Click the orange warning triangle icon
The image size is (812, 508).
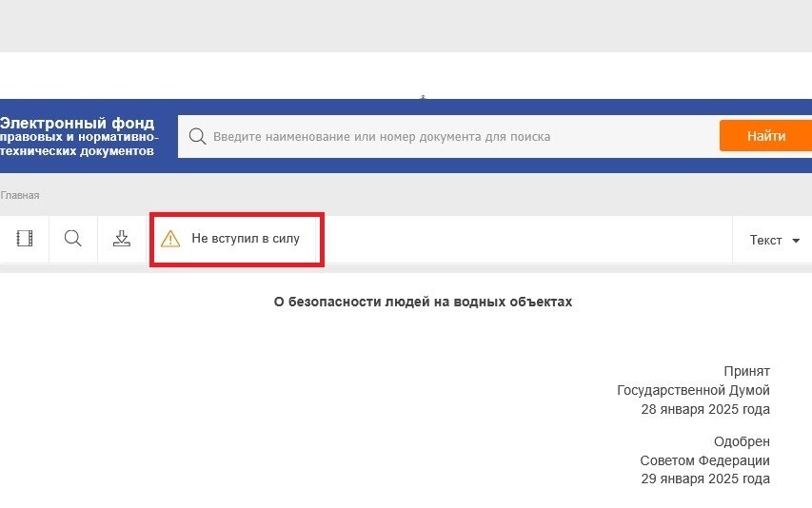pos(170,239)
